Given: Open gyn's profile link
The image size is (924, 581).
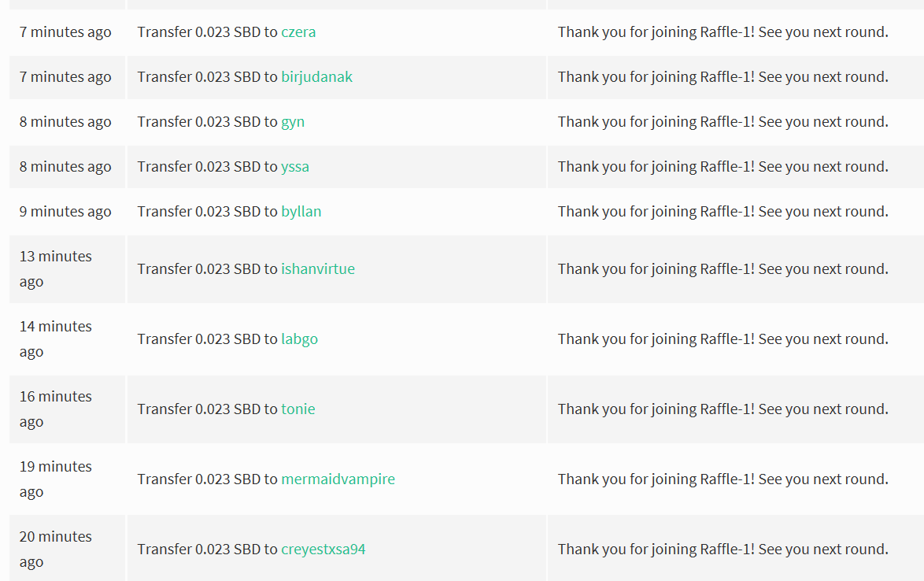Looking at the screenshot, I should tap(293, 122).
